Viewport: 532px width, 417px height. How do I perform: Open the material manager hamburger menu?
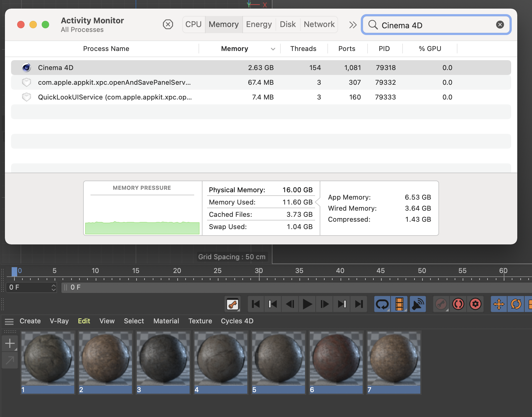point(9,322)
